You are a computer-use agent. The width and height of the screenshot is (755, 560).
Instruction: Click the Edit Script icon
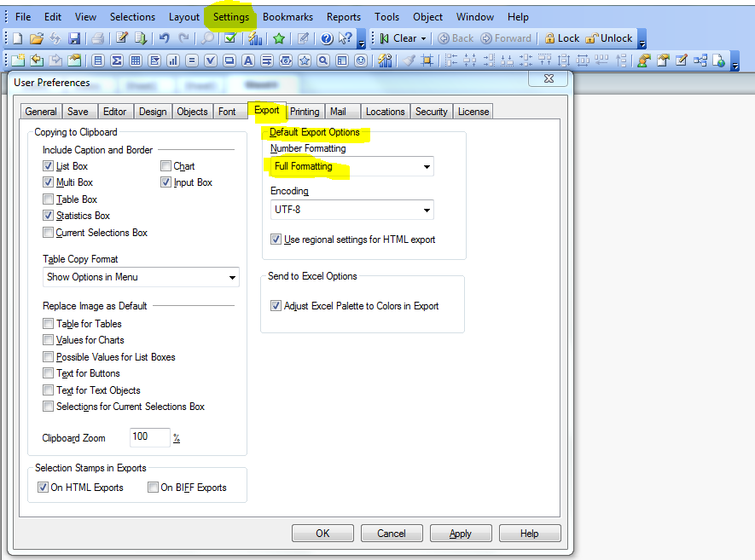click(122, 38)
